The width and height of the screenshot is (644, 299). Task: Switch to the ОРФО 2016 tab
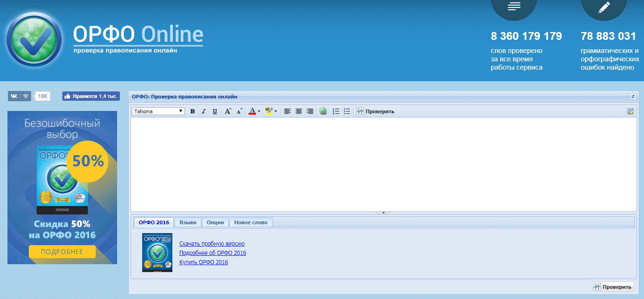point(154,222)
